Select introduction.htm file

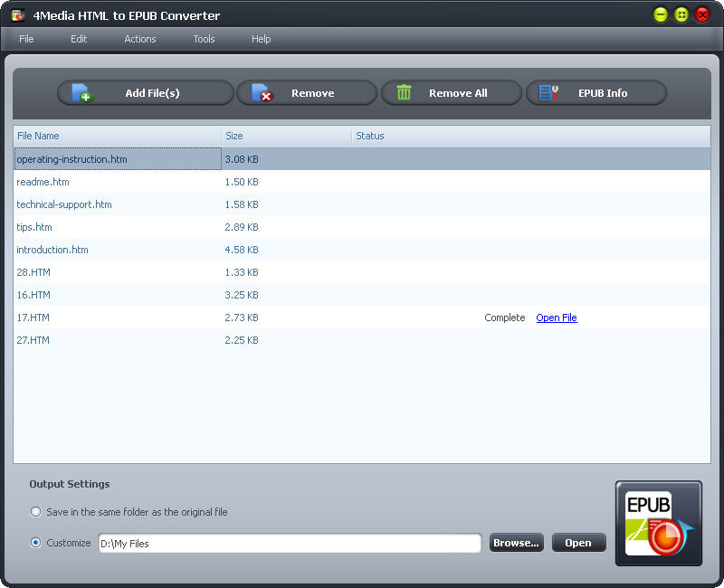[52, 250]
